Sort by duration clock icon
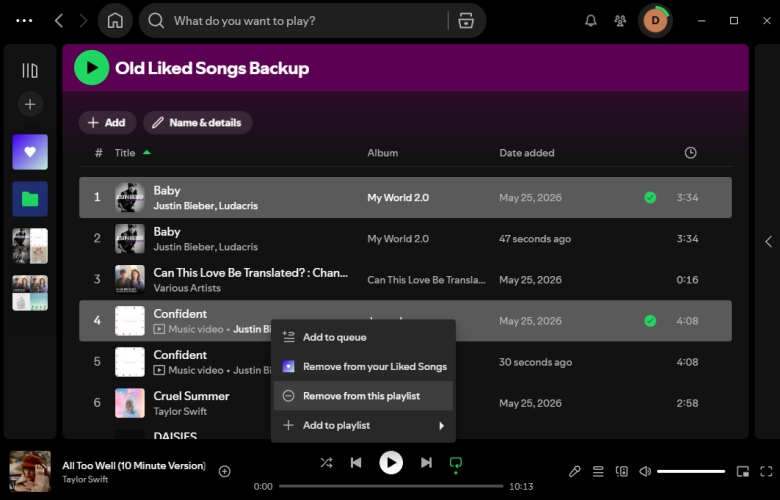 690,153
